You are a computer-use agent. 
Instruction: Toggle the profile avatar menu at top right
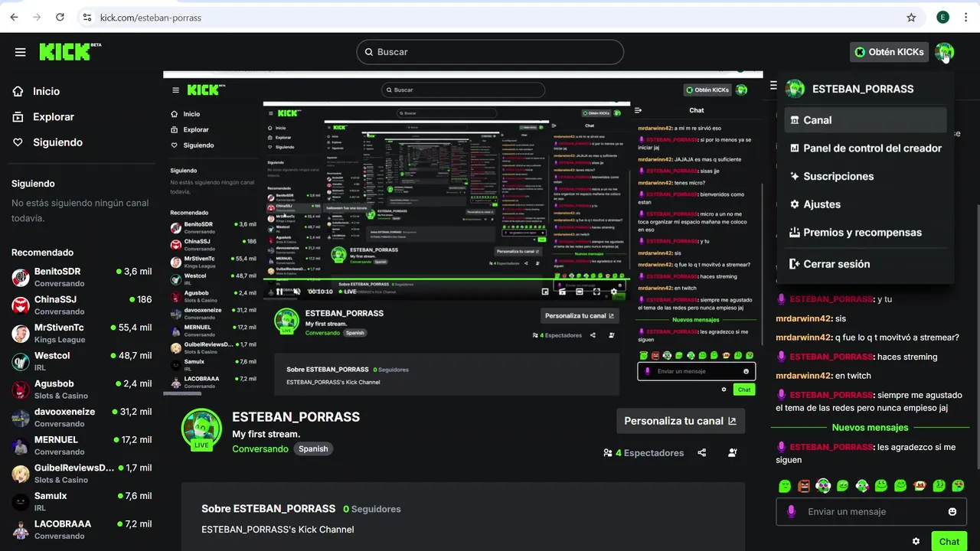point(944,52)
